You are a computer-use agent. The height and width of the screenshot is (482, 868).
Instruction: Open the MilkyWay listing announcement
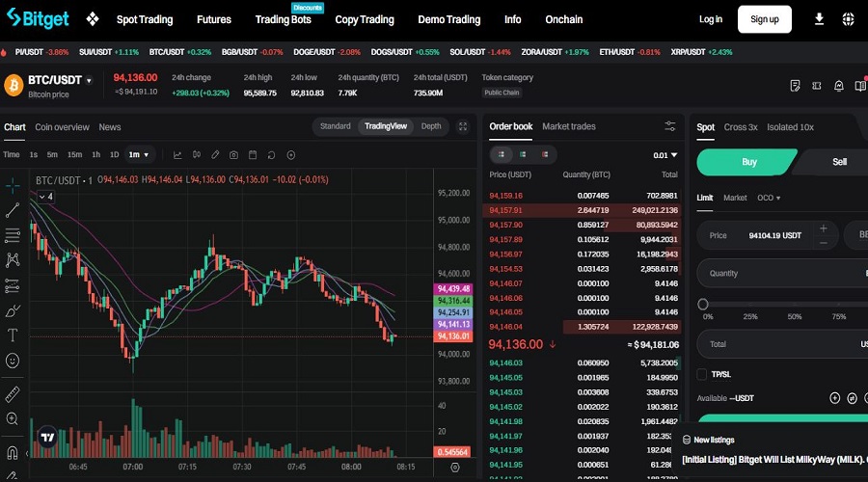[x=775, y=459]
